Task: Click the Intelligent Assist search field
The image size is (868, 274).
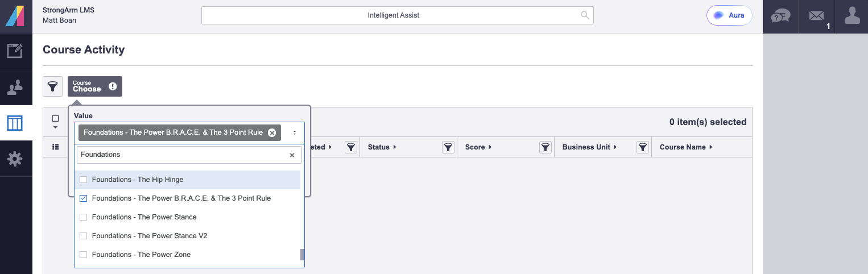Action: click(397, 15)
